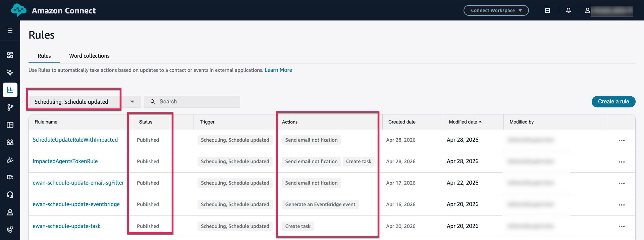This screenshot has height=240, width=644.
Task: Open more options for ImpactedAgentsTokenRule row
Action: coord(622,162)
